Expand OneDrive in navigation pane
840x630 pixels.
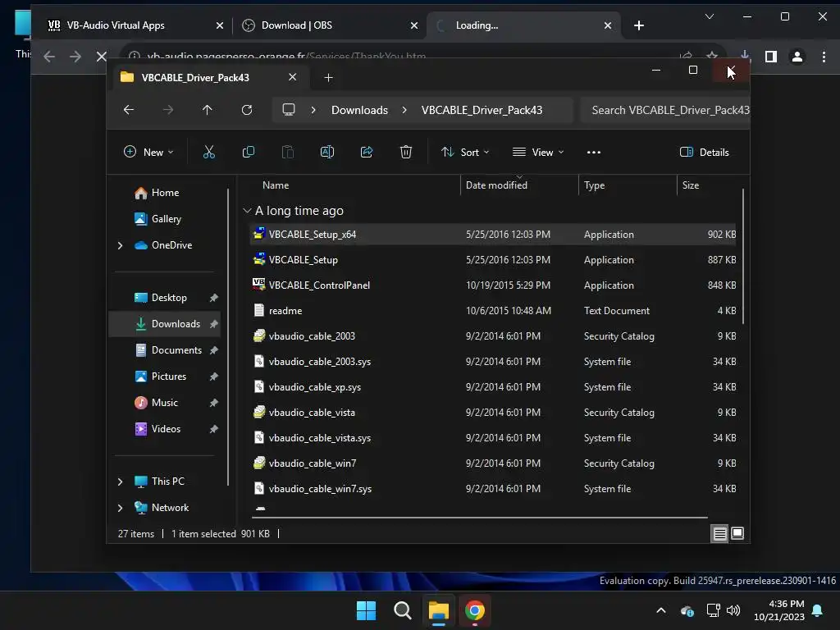pyautogui.click(x=120, y=245)
